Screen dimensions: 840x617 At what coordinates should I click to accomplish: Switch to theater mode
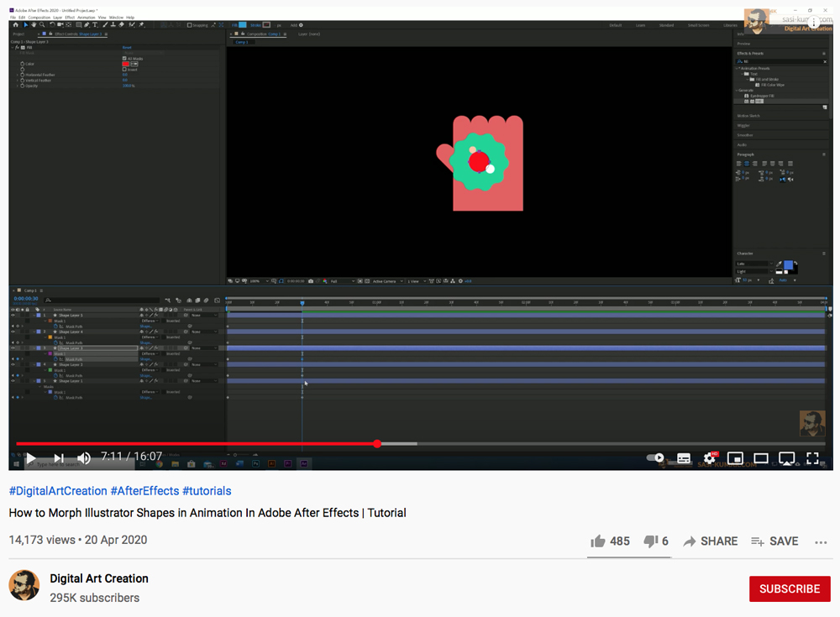click(x=761, y=458)
